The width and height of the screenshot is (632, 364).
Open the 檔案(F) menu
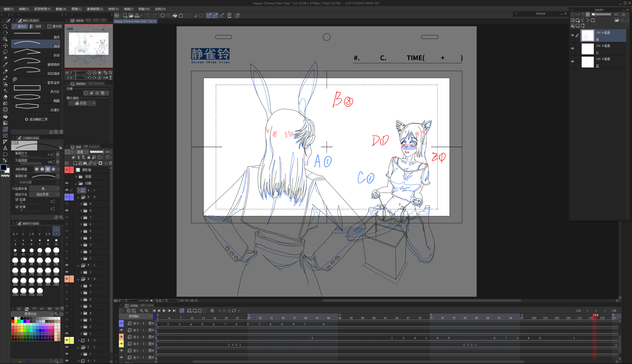[9, 9]
